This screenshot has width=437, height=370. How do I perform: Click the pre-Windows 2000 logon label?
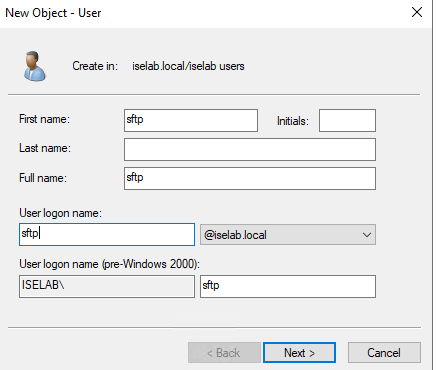(x=109, y=264)
